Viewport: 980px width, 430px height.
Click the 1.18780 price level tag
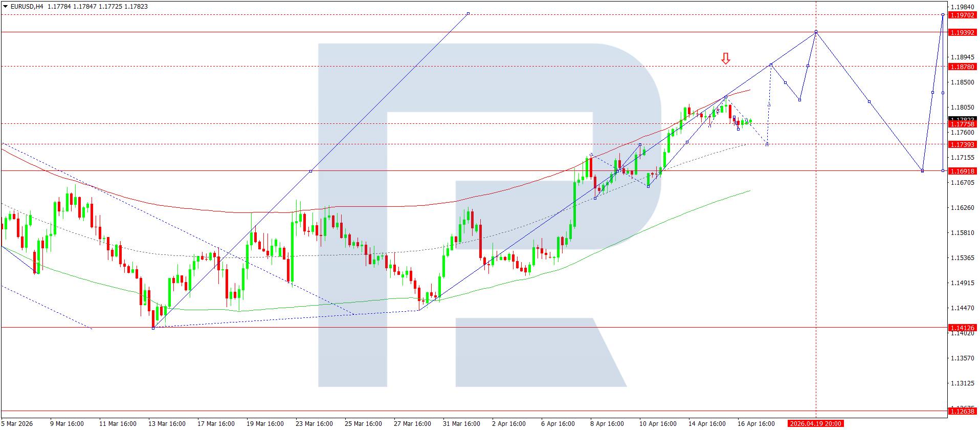962,67
